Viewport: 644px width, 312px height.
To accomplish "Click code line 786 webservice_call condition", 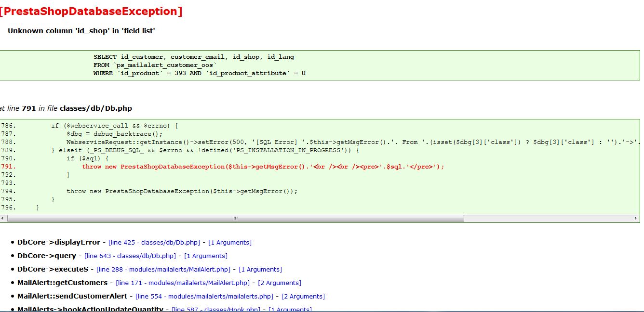I will [115, 126].
